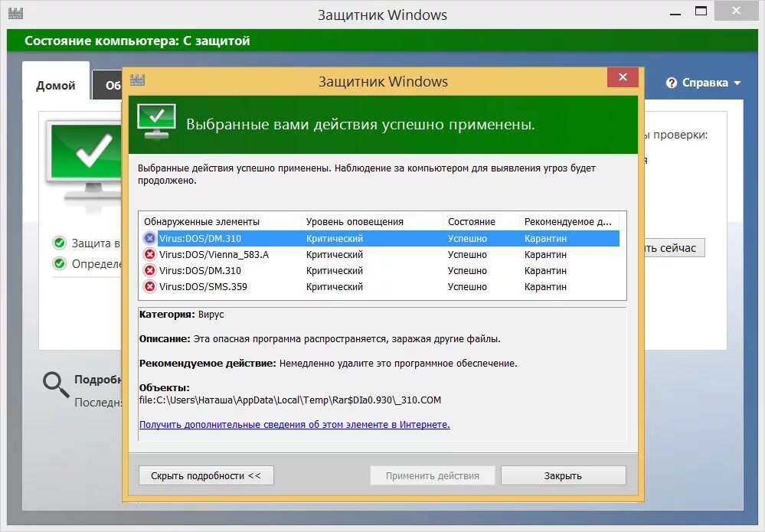Image resolution: width=765 pixels, height=532 pixels.
Task: Click Критический in the Vienna_583.A row
Action: [335, 255]
